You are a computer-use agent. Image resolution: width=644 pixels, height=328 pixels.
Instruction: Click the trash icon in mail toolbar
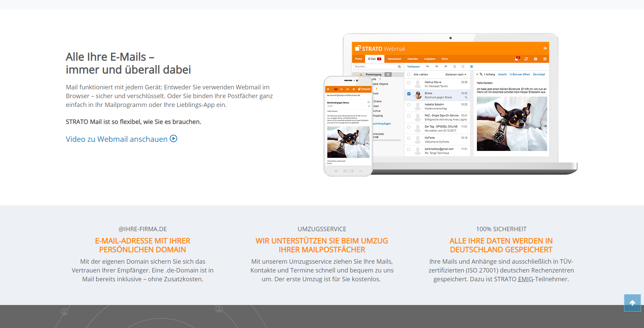[455, 67]
